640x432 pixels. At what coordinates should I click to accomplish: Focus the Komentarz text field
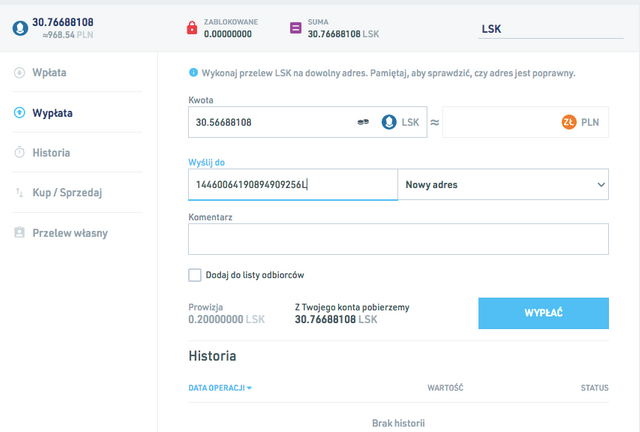coord(398,240)
